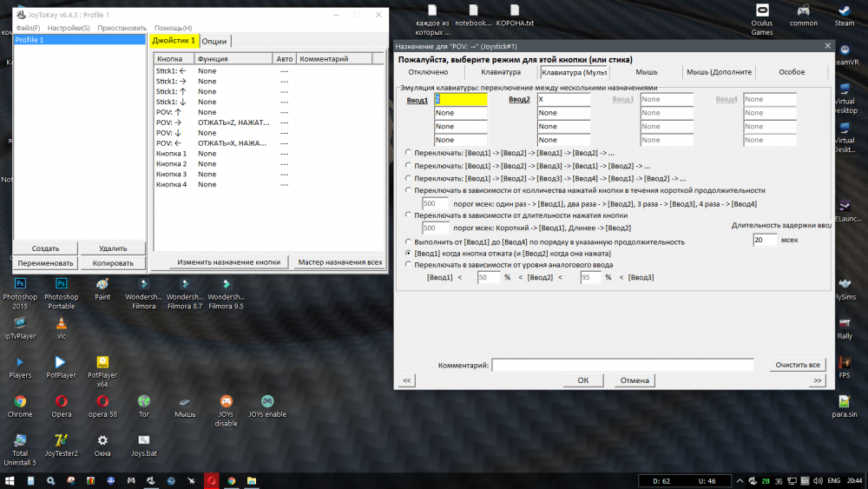Image resolution: width=868 pixels, height=489 pixels.
Task: Switch to the Мышь tab
Action: coord(646,72)
